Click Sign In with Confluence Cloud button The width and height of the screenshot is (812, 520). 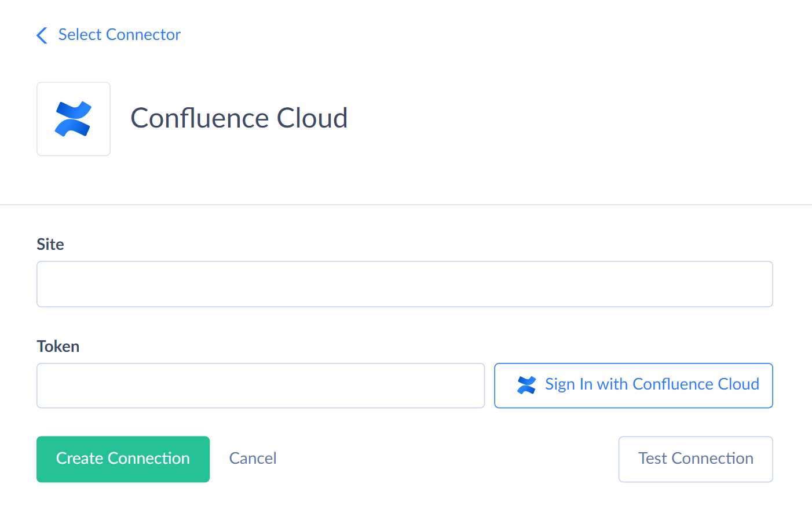(x=634, y=386)
